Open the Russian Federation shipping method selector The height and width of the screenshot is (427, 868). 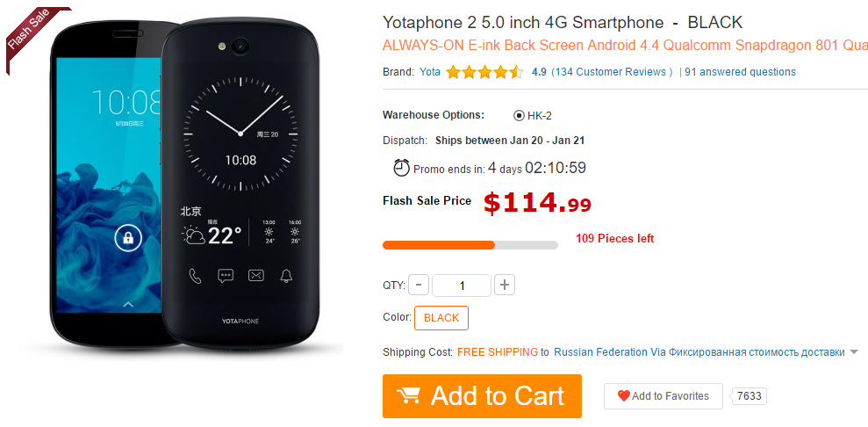(x=699, y=352)
